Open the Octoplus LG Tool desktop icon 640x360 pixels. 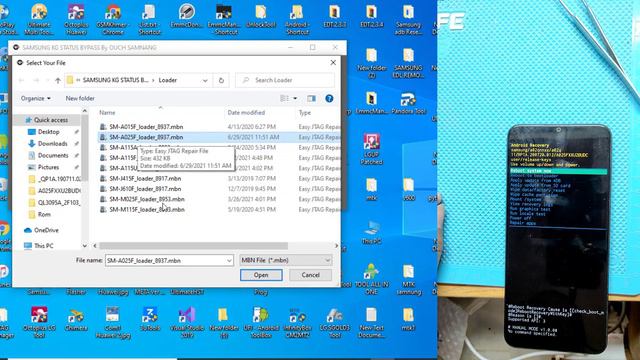(x=39, y=322)
